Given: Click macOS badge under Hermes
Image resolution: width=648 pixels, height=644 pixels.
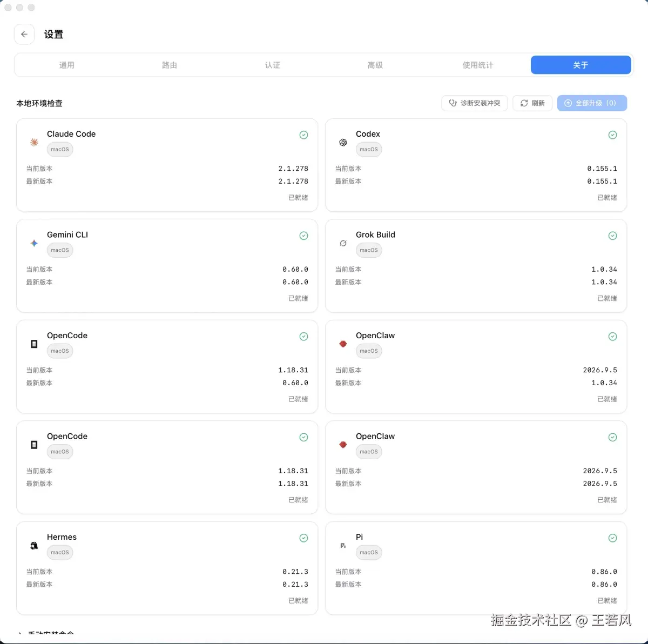Looking at the screenshot, I should (60, 553).
